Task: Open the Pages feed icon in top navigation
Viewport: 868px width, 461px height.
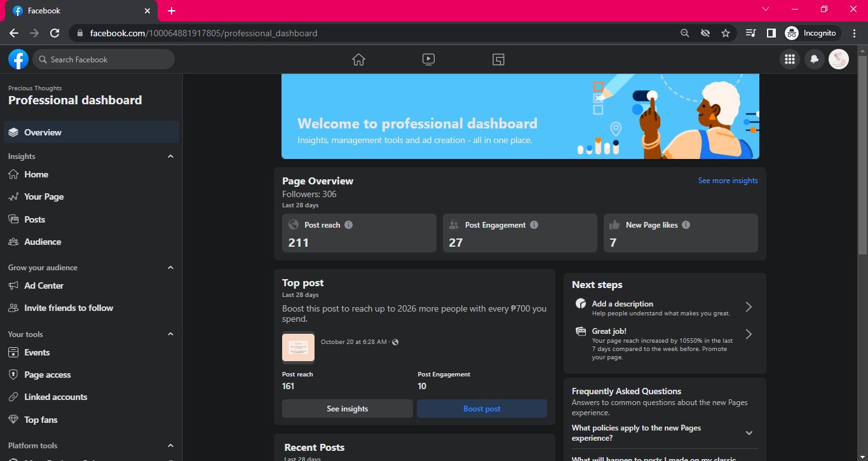Action: pyautogui.click(x=498, y=59)
